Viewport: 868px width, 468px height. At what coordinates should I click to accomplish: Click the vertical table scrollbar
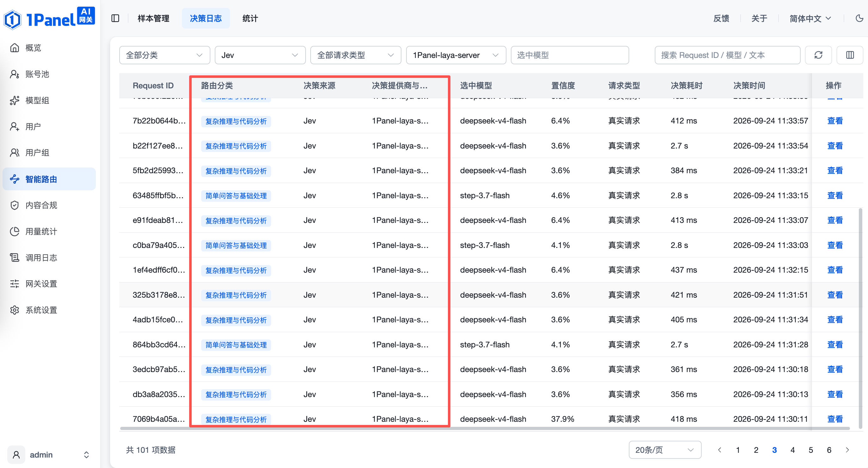860,319
